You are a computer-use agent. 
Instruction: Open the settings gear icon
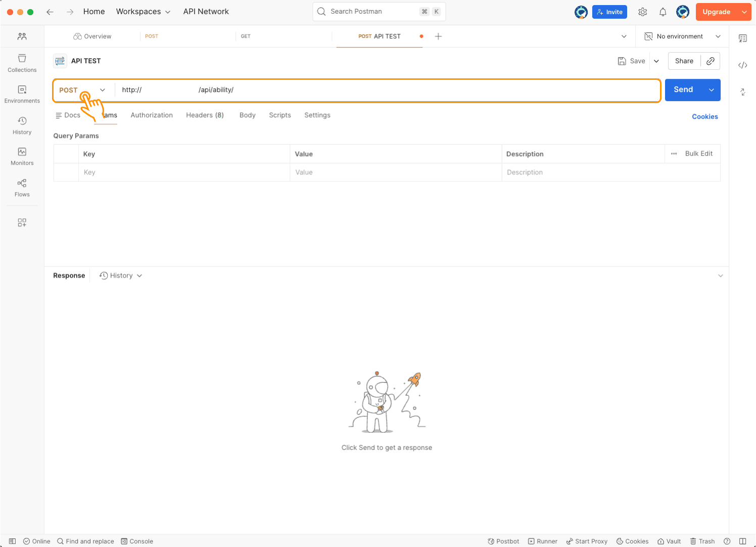(x=643, y=12)
